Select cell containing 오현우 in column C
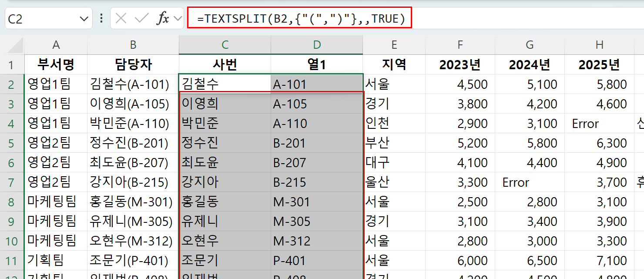Viewport: 644px width, 279px height. pos(225,241)
